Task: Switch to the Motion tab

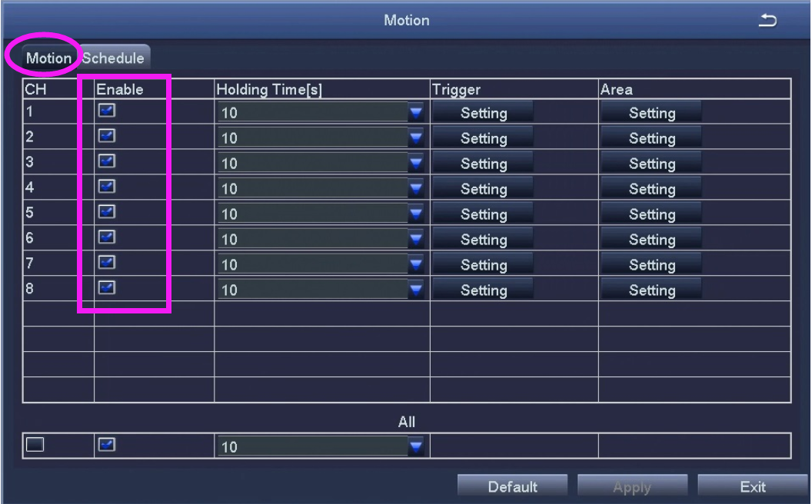Action: 48,58
